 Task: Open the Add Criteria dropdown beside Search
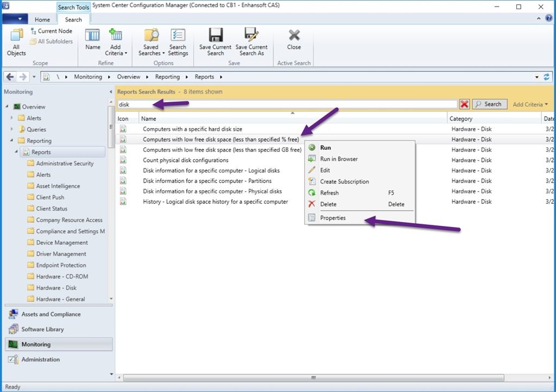coord(530,104)
